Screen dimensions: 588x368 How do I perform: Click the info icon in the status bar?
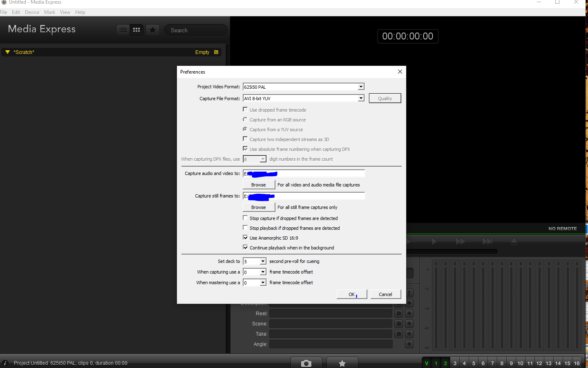5,363
